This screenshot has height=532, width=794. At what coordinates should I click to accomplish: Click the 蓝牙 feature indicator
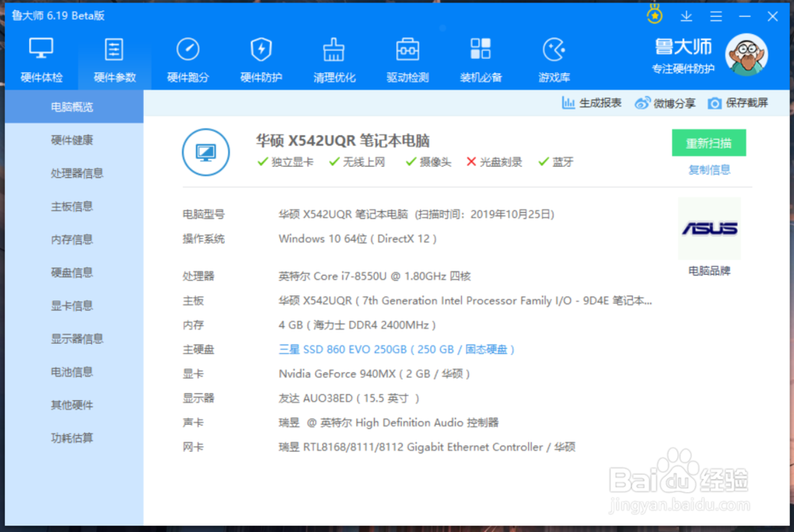[556, 162]
